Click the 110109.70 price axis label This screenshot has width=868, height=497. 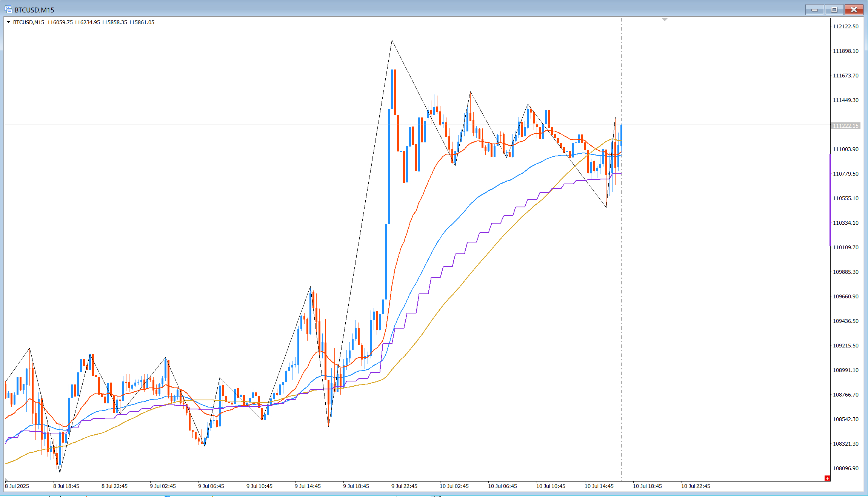pos(846,247)
